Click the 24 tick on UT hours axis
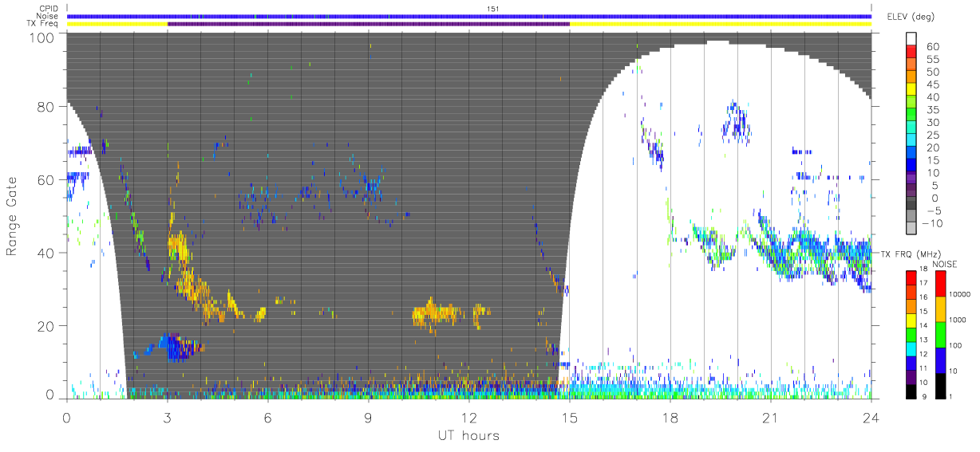Viewport: 980px width, 452px height. (871, 417)
